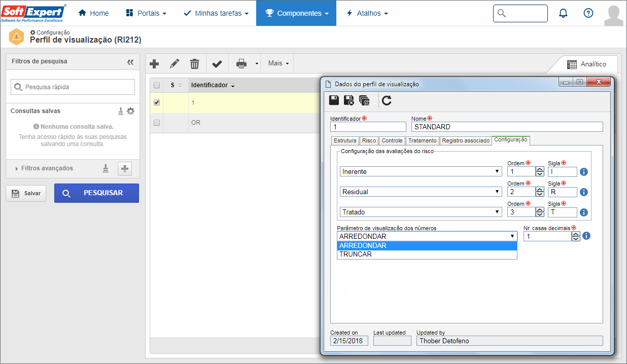Open the Residual evaluation dropdown
This screenshot has height=364, width=627.
[421, 192]
